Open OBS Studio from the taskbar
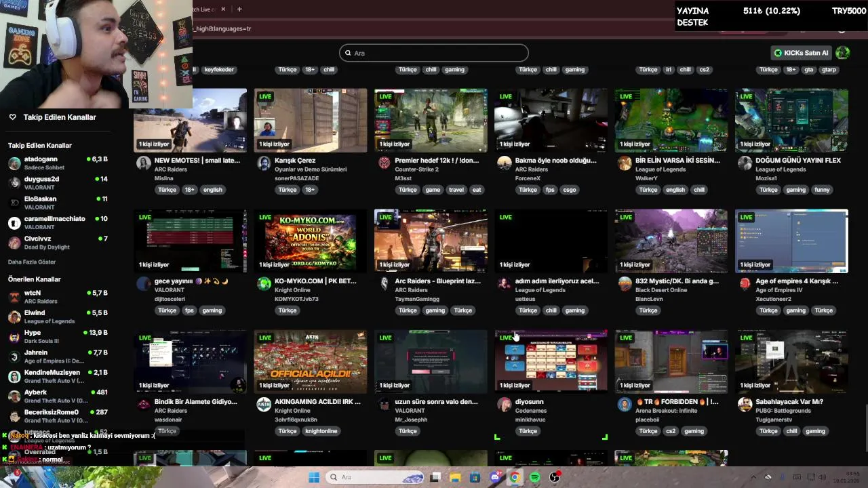 (x=555, y=477)
